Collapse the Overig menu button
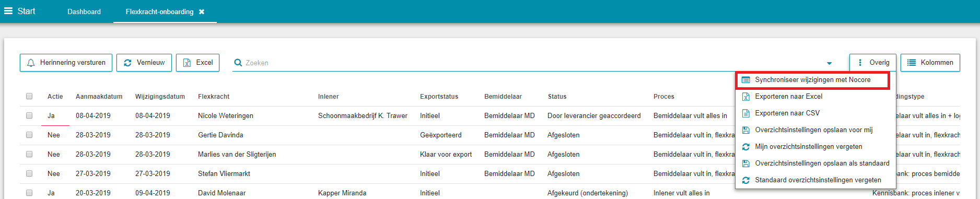This screenshot has width=980, height=199. pos(873,63)
